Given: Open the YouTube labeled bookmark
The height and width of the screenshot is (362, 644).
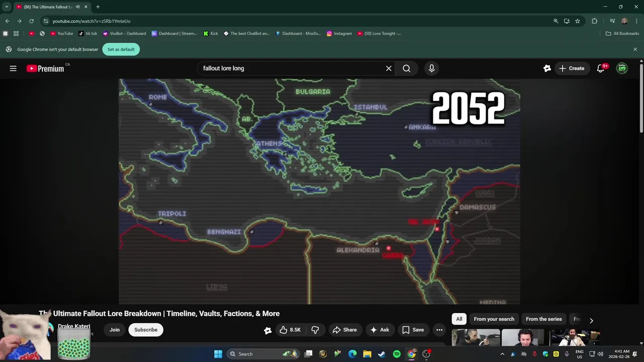Looking at the screenshot, I should [x=61, y=34].
